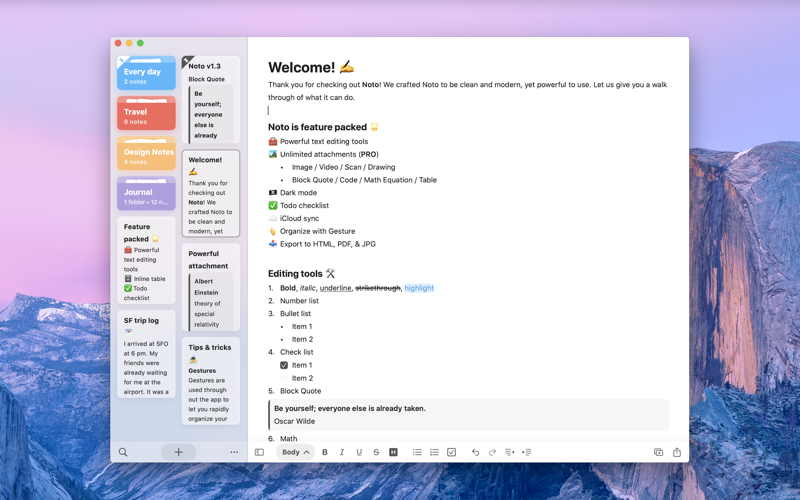
Task: Click the Todo checklist line
Action: click(298, 206)
